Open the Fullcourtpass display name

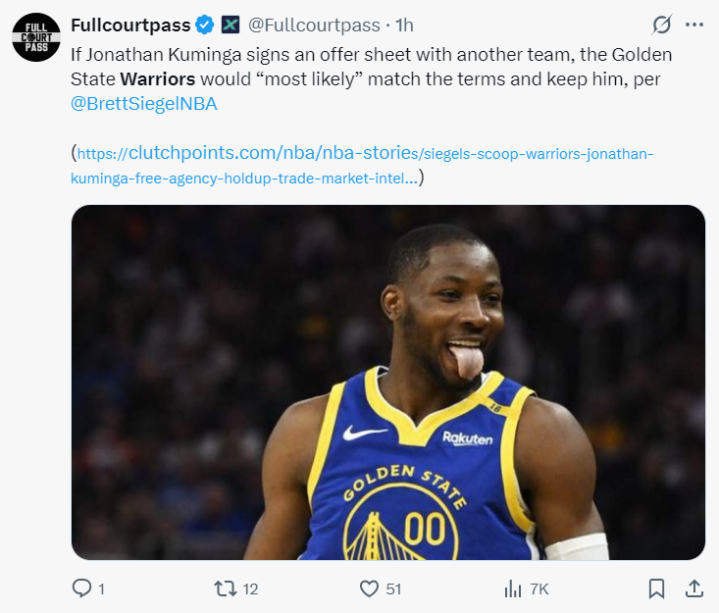(131, 25)
